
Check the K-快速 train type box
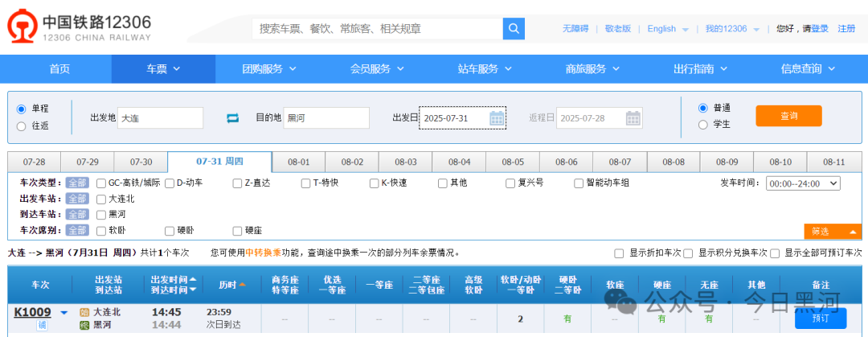(375, 183)
